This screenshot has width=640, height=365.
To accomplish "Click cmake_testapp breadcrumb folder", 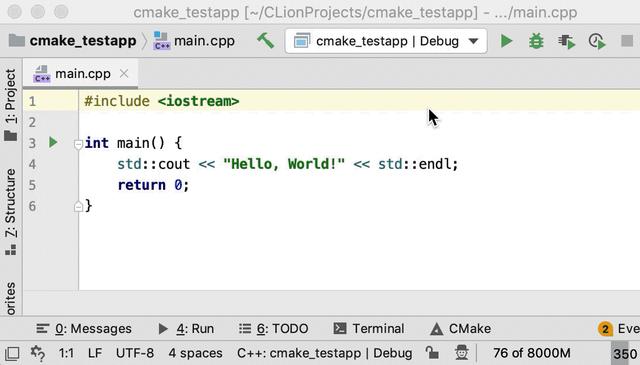I will (73, 41).
